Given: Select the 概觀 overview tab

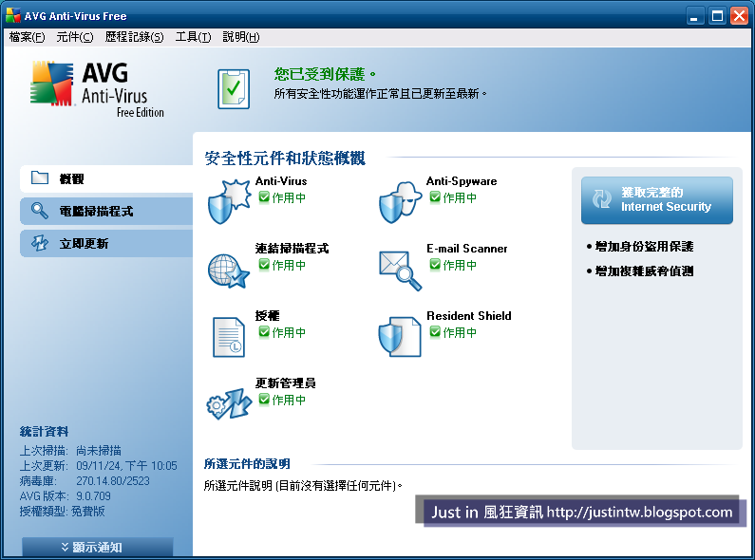Looking at the screenshot, I should pyautogui.click(x=106, y=178).
